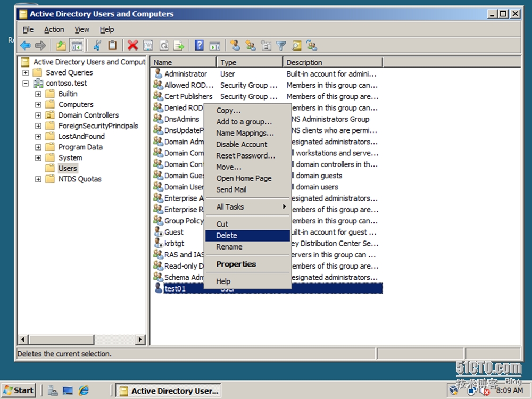
Task: Click the Server Manager quick launch icon
Action: click(53, 390)
